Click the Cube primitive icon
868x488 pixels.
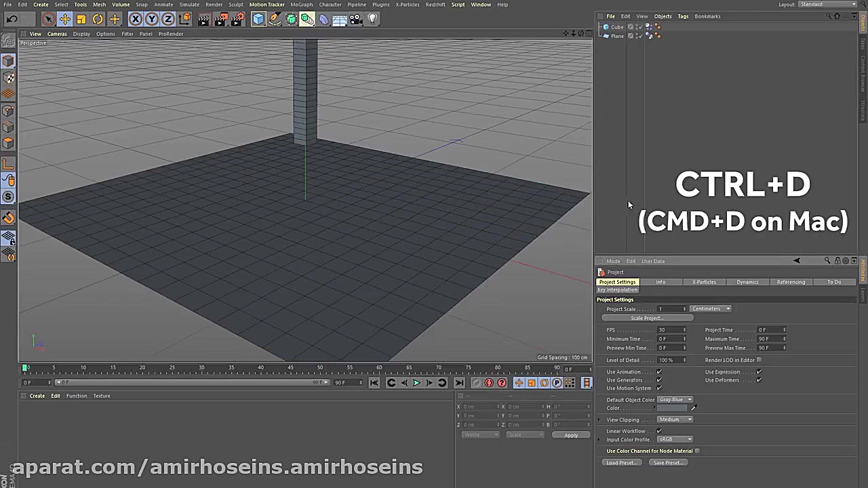click(x=258, y=18)
